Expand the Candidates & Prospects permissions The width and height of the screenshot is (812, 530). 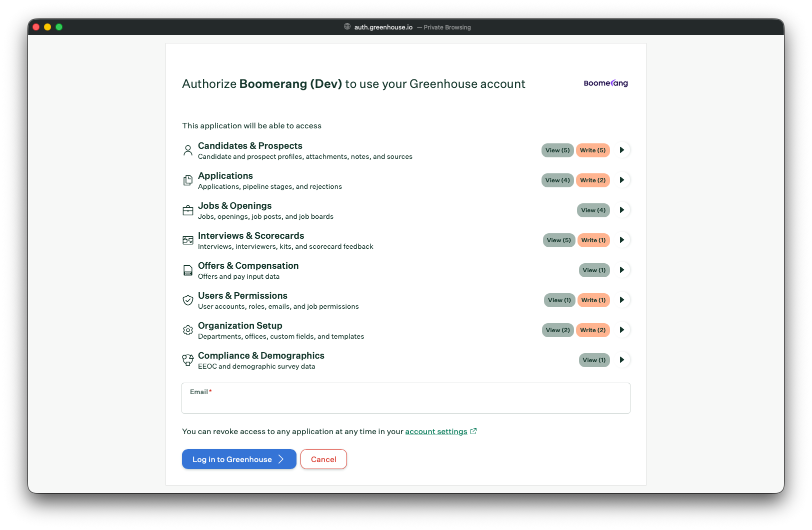[622, 150]
